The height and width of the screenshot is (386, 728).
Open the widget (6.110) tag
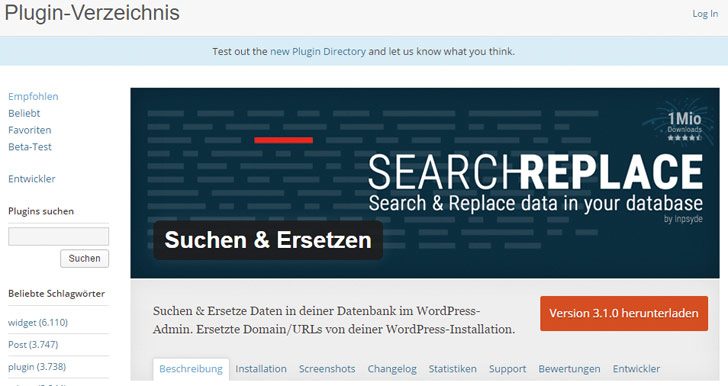38,322
